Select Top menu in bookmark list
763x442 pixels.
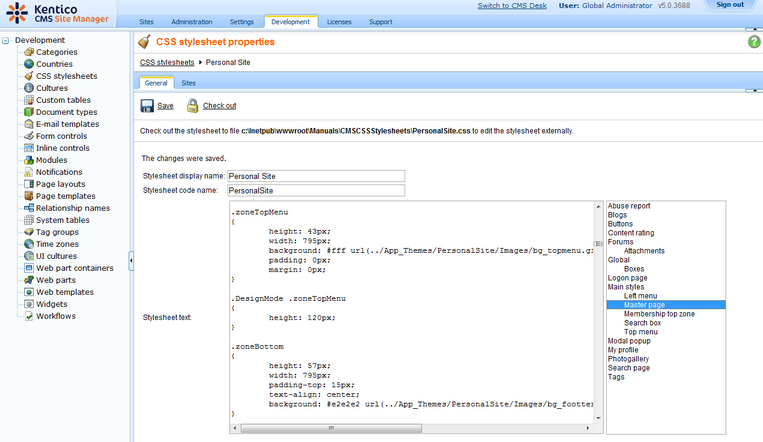tap(641, 332)
